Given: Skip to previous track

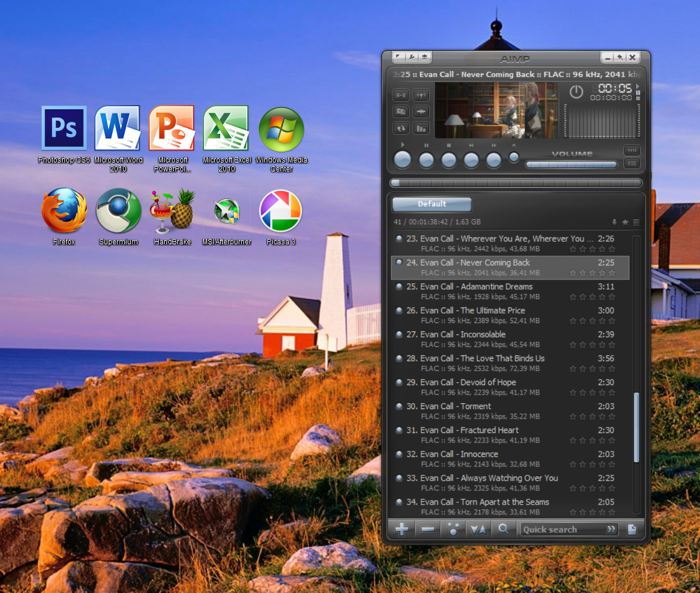Looking at the screenshot, I should 471,160.
